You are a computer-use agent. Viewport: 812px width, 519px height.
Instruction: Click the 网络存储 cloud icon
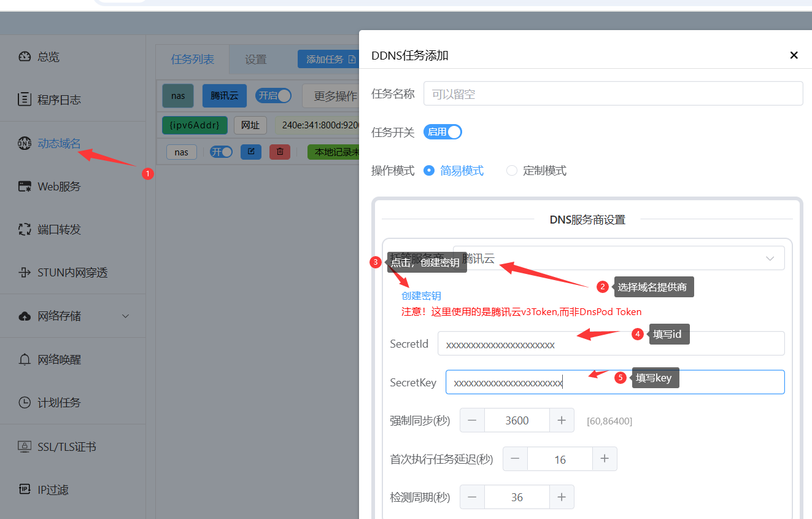click(25, 316)
